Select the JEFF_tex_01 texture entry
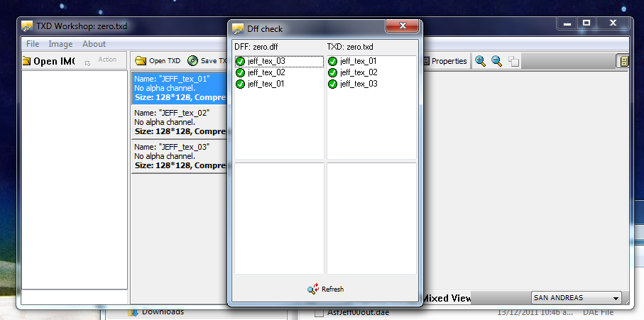Image resolution: width=644 pixels, height=320 pixels. point(180,88)
